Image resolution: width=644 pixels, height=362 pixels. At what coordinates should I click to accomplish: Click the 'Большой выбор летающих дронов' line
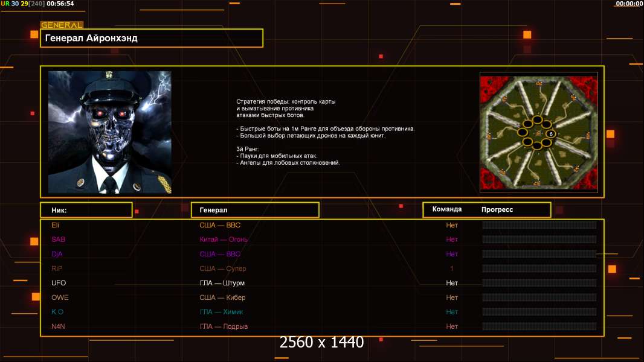[311, 135]
